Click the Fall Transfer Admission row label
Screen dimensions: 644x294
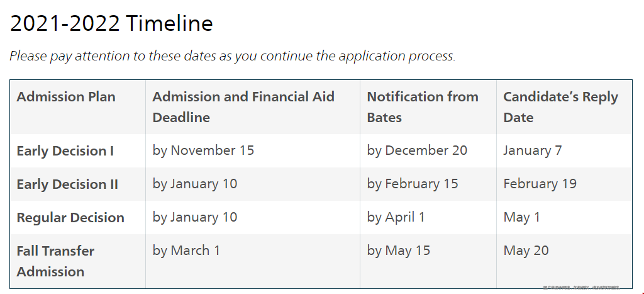click(55, 261)
